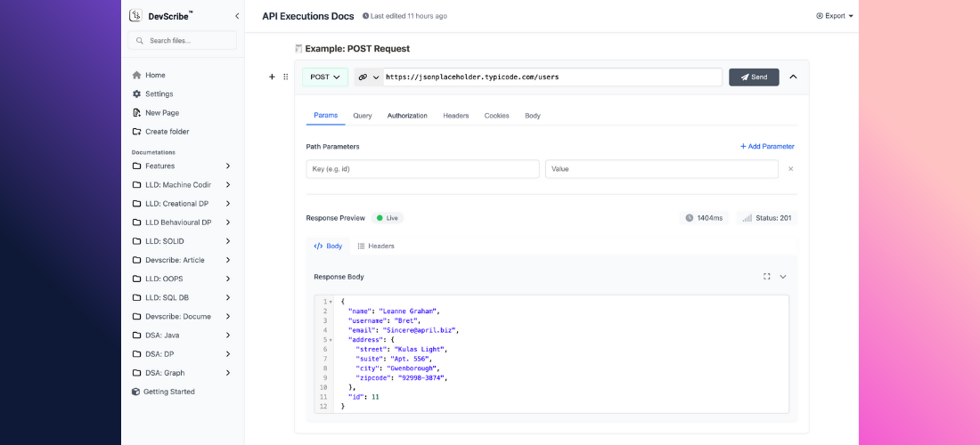The height and width of the screenshot is (445, 980).
Task: Click the Getting Started cube icon
Action: 135,392
